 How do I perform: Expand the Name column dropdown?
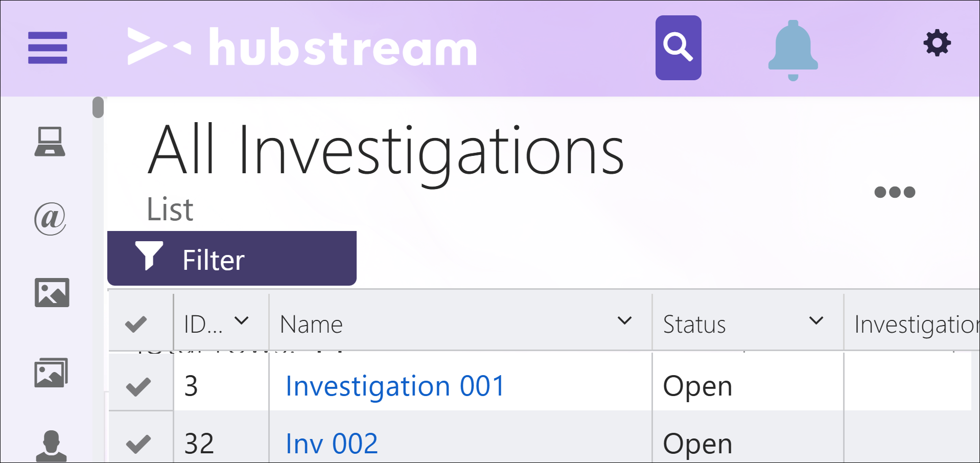[624, 321]
